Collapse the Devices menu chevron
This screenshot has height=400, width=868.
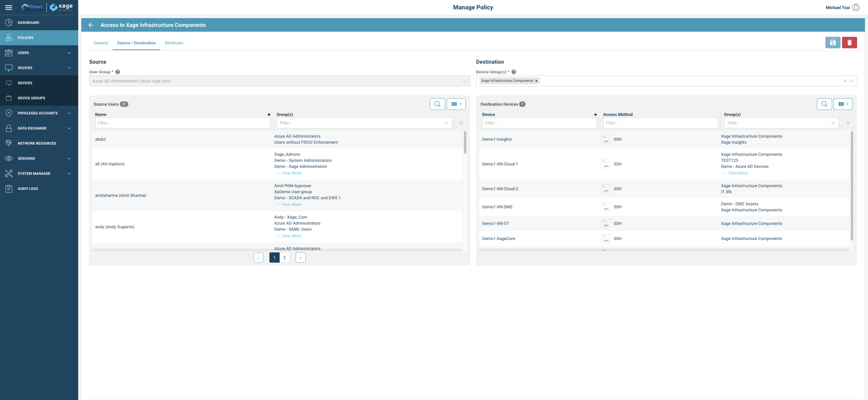(x=69, y=68)
